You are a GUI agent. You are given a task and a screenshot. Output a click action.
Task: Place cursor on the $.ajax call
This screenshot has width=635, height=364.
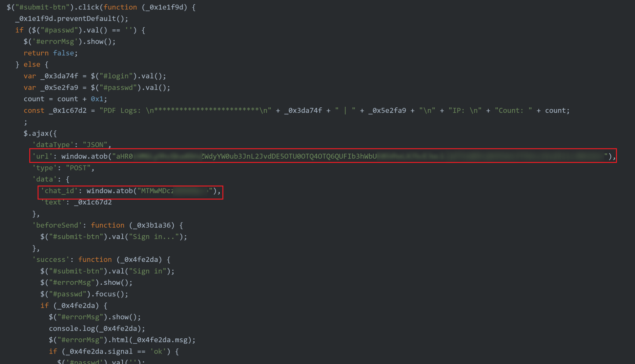pos(40,133)
